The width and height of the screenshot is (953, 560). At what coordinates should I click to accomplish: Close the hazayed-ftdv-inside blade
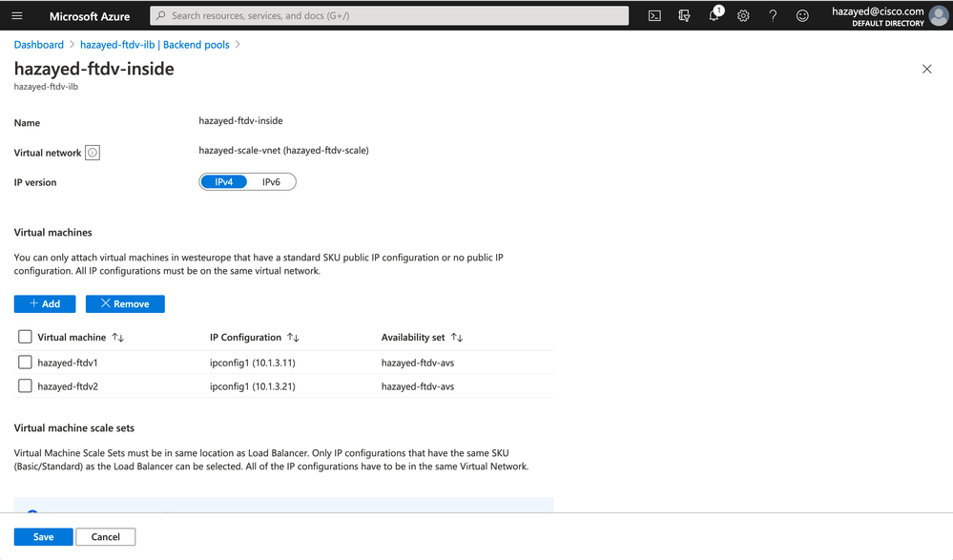point(927,70)
